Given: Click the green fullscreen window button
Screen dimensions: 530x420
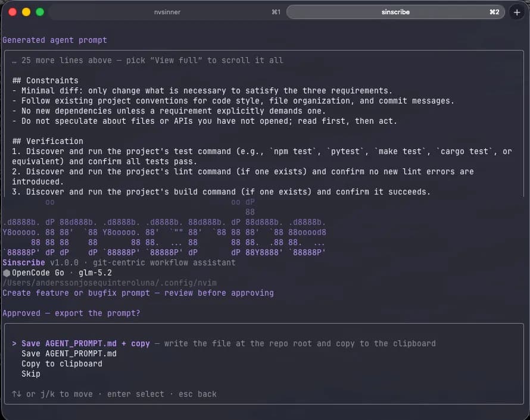Looking at the screenshot, I should (x=40, y=12).
